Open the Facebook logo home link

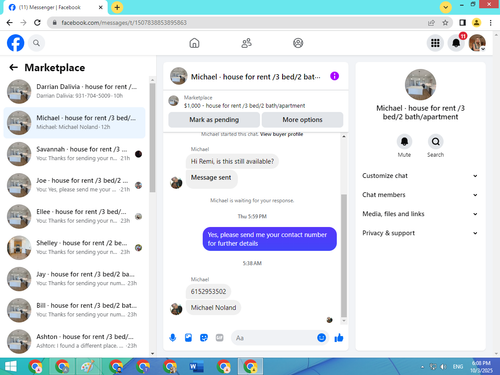tap(15, 43)
